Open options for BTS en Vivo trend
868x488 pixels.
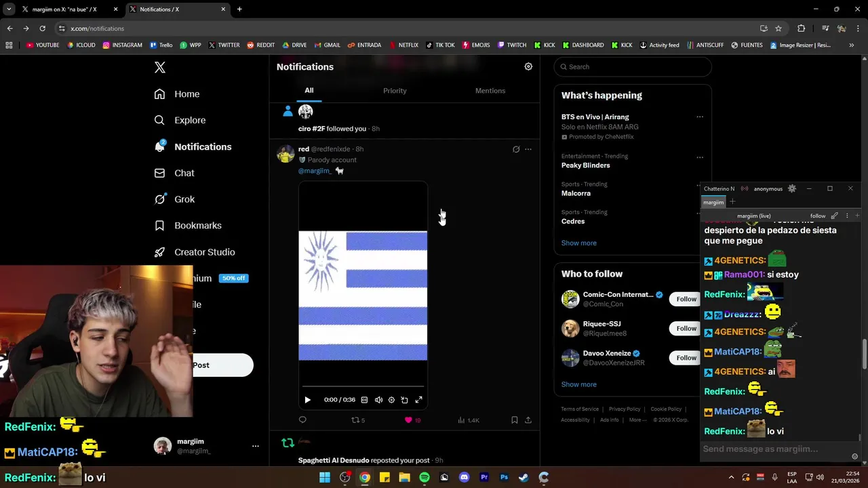pyautogui.click(x=700, y=117)
